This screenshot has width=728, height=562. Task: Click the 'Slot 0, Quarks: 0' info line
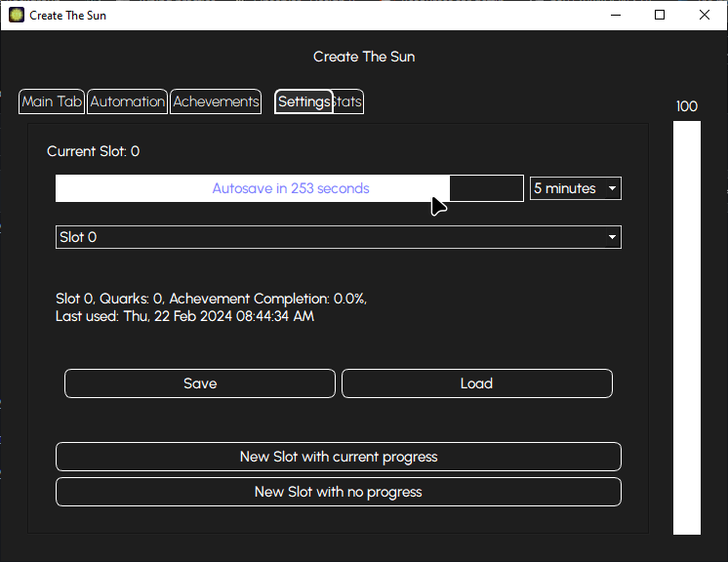coord(211,299)
